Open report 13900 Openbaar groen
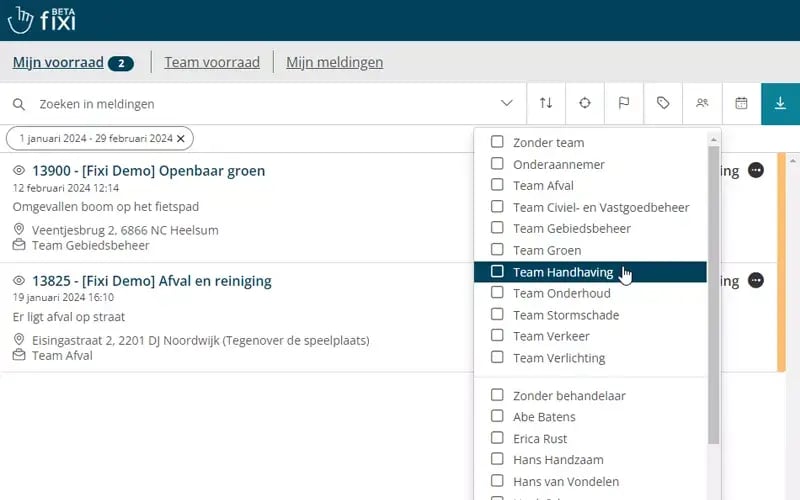Viewport: 800px width, 500px height. pos(149,171)
